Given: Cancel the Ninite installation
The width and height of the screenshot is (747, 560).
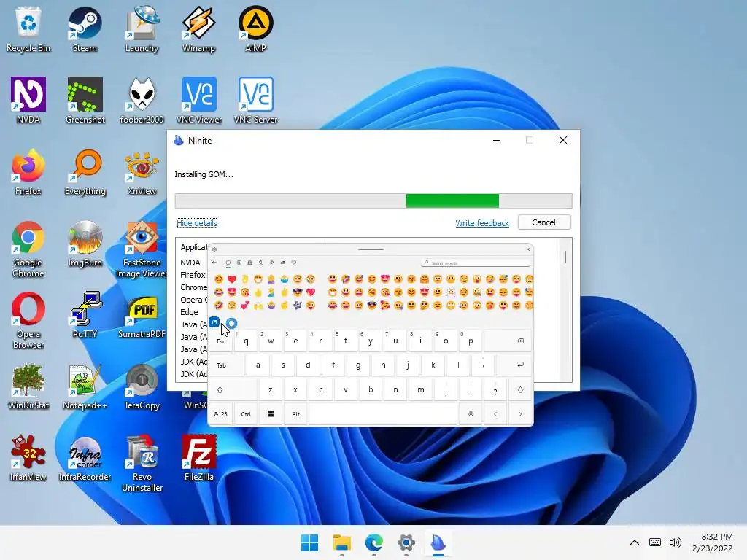Looking at the screenshot, I should (x=544, y=222).
